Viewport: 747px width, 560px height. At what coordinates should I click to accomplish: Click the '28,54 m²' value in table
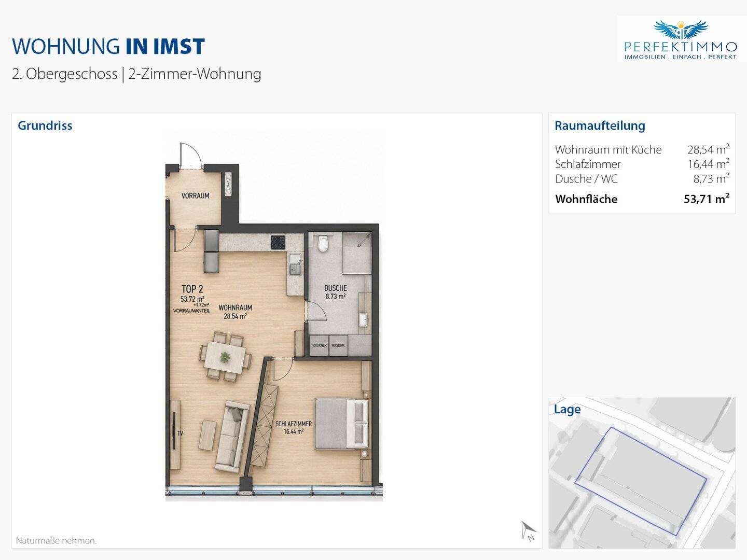click(708, 149)
